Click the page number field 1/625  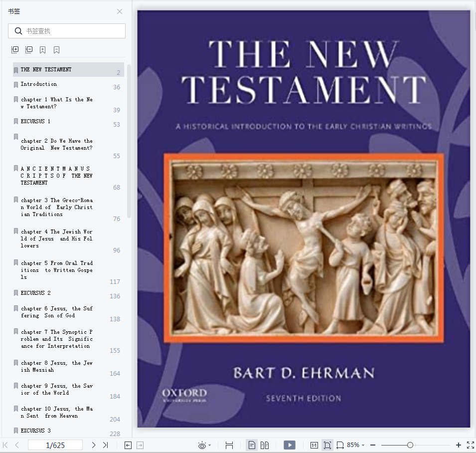55,446
